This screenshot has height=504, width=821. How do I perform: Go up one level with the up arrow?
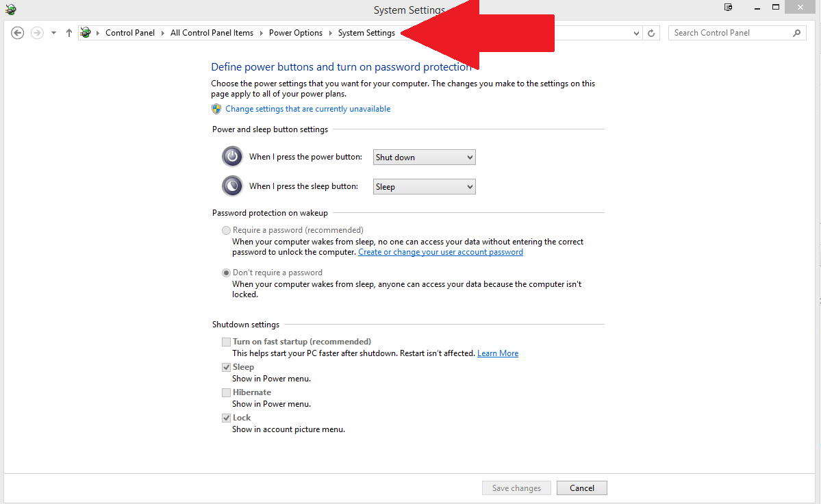[68, 33]
